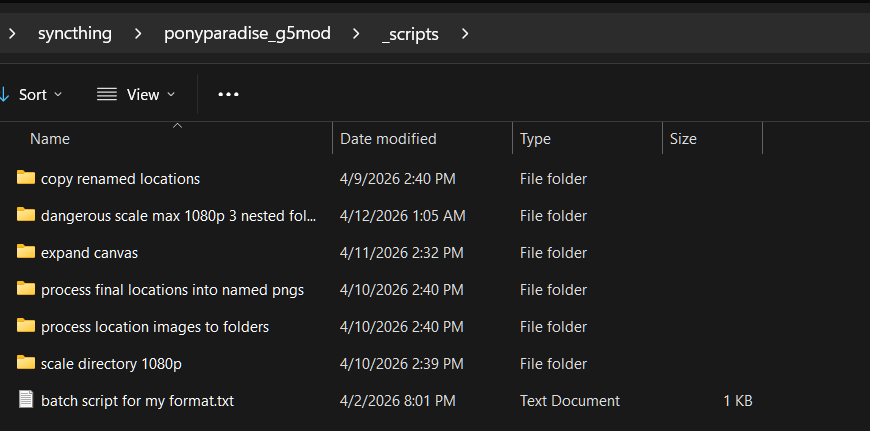The image size is (870, 431).
Task: Select the 'dangerous scale max 1080p' folder icon
Action: pos(26,215)
